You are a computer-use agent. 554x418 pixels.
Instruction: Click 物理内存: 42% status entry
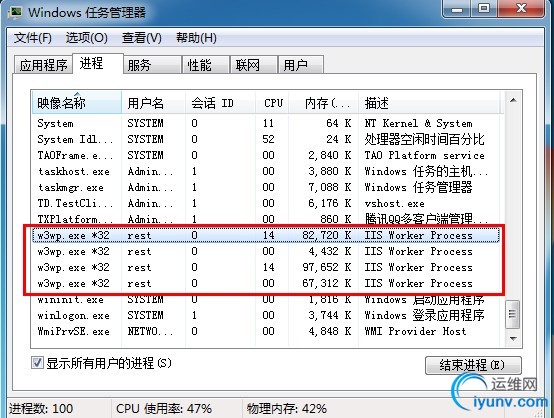coord(287,408)
